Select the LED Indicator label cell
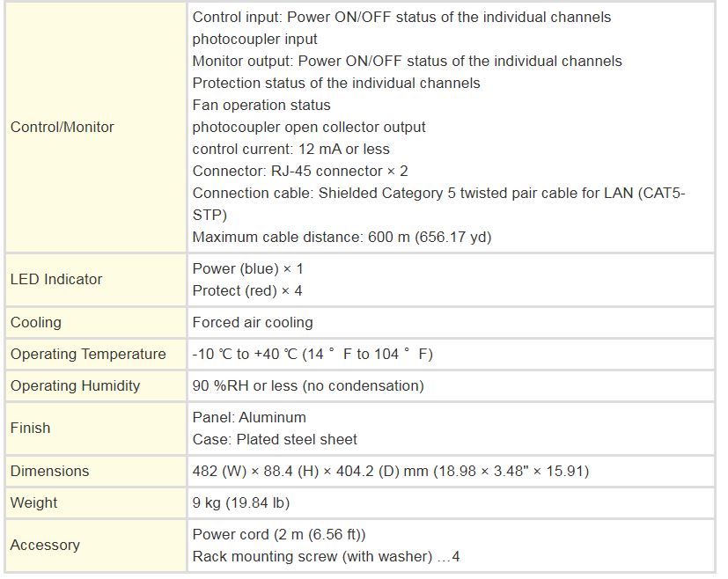The image size is (728, 579). [x=56, y=279]
